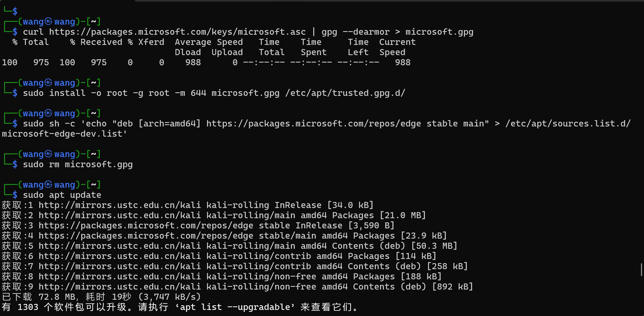Click the Kali symbol in the prompt above the curl command
Viewport: 644px width, 316px height.
(x=49, y=21)
